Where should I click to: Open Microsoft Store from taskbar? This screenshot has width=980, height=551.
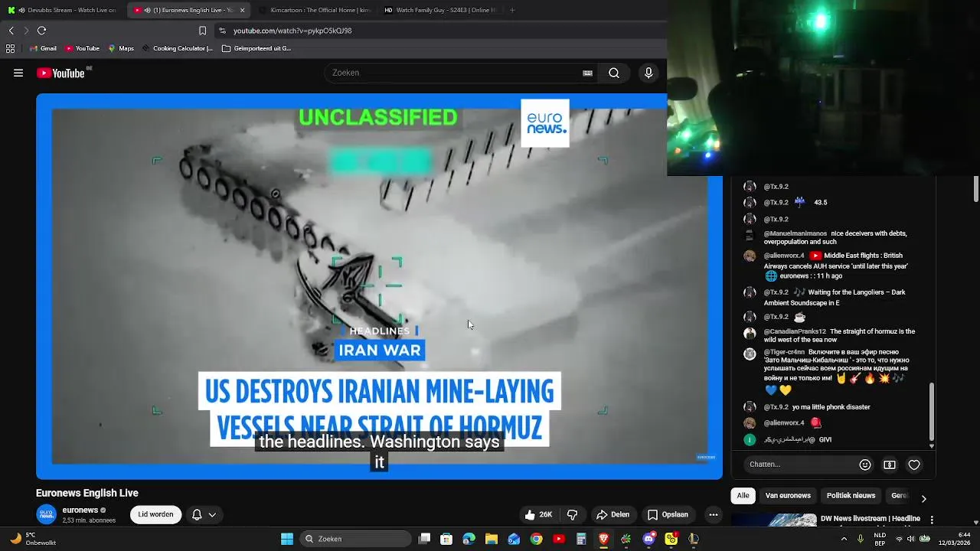click(x=446, y=539)
